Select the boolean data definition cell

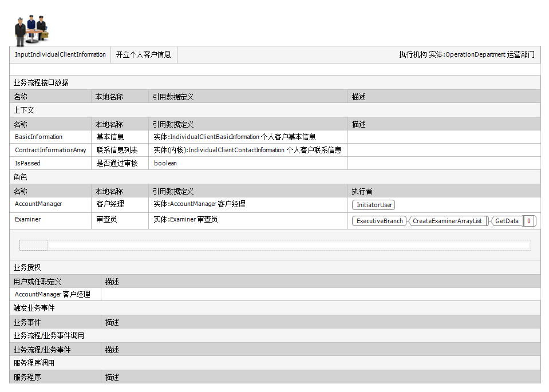pos(248,163)
